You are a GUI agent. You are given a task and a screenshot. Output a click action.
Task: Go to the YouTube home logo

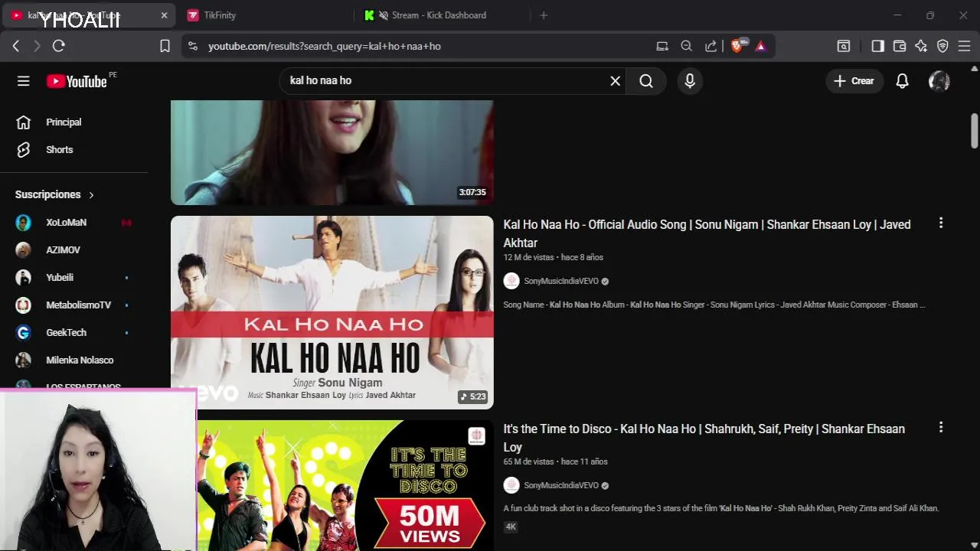(x=77, y=81)
